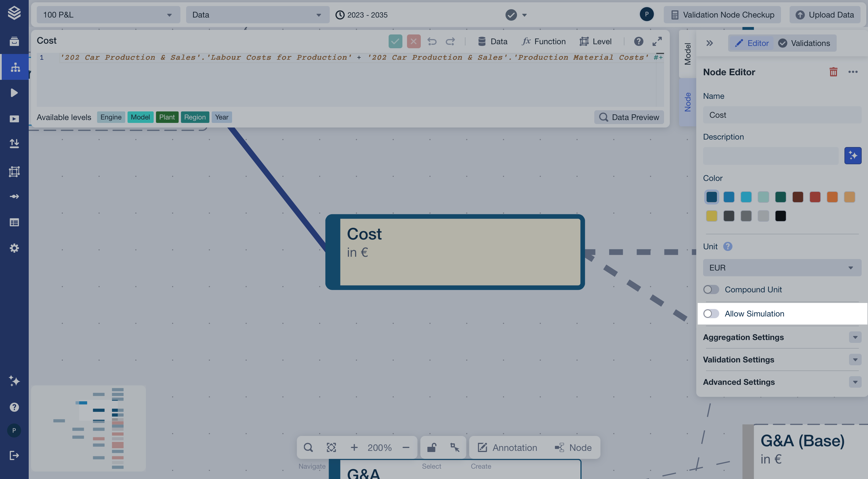Click the Upload Data button
The image size is (868, 479).
(x=825, y=15)
